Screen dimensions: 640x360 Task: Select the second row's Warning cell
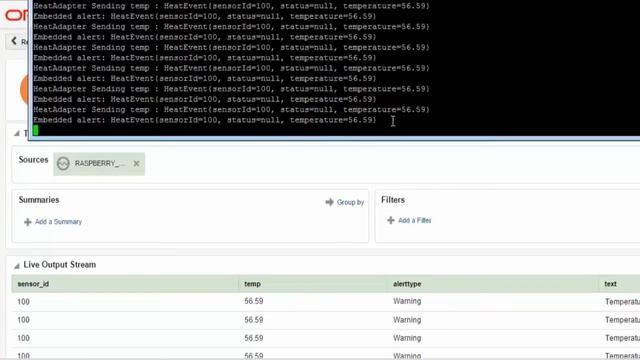coord(407,320)
